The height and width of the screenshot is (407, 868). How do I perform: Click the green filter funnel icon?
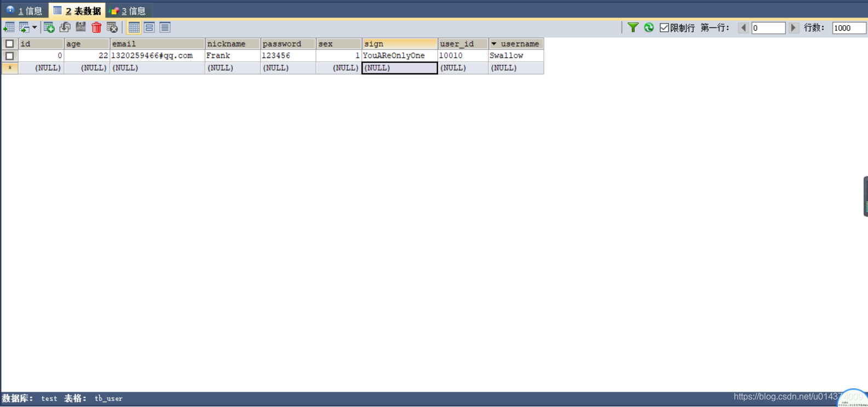[633, 27]
